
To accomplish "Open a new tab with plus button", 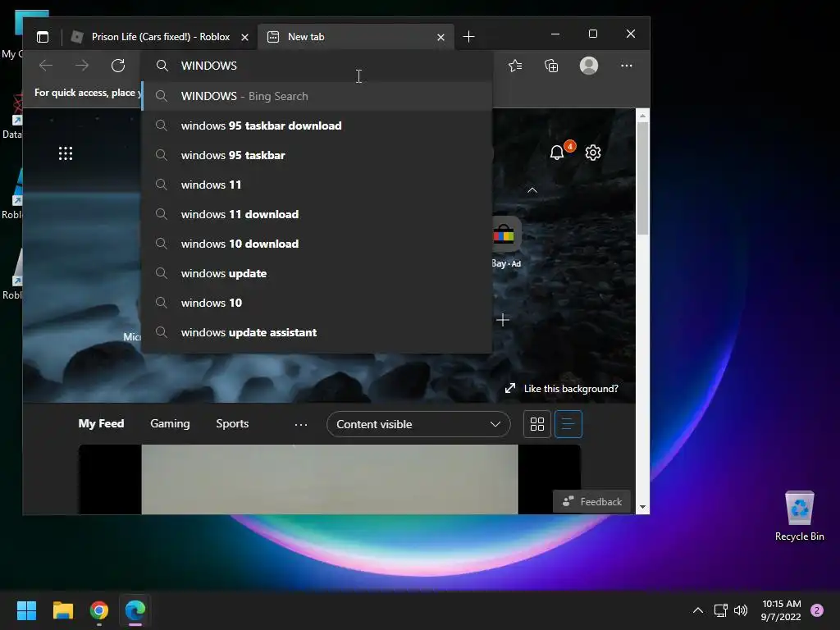I will pos(468,36).
